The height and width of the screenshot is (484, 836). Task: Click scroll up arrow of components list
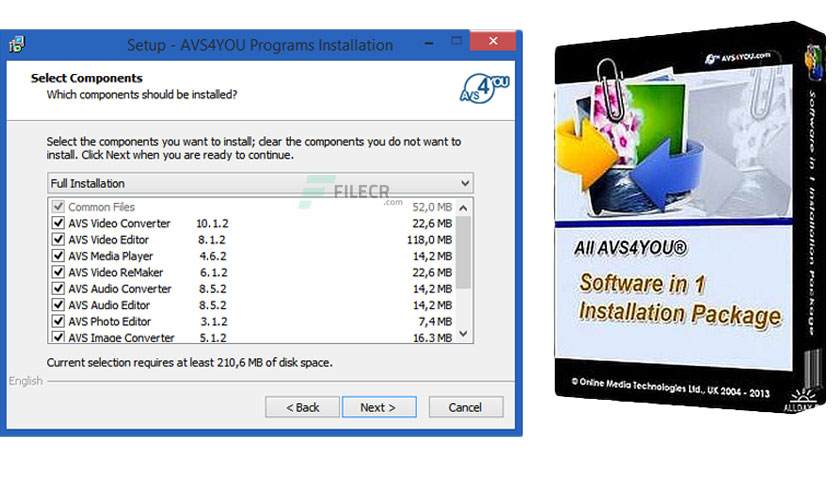point(463,208)
